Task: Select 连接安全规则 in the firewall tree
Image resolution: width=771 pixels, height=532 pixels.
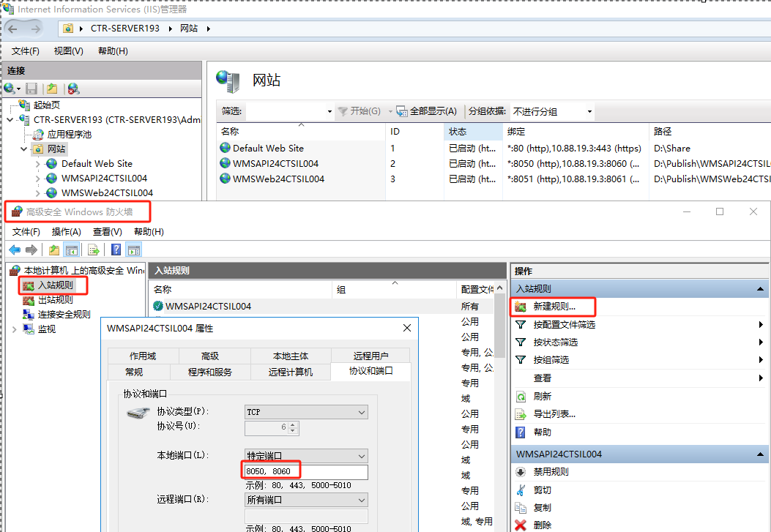Action: [x=64, y=314]
